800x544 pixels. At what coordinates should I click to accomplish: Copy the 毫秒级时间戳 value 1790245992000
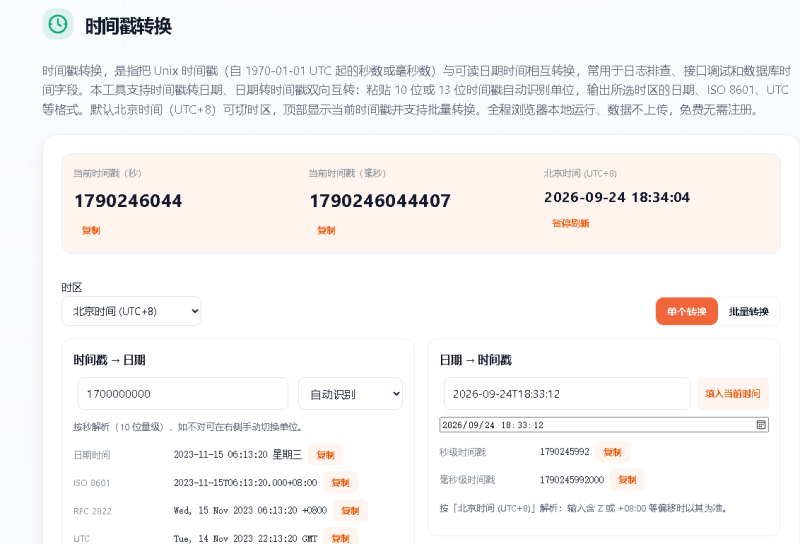tap(627, 479)
